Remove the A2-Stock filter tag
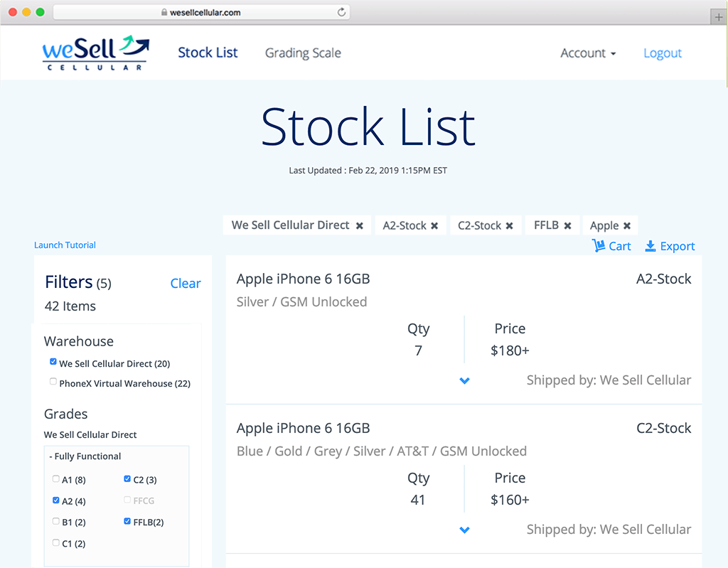Viewport: 728px width, 568px height. click(434, 226)
